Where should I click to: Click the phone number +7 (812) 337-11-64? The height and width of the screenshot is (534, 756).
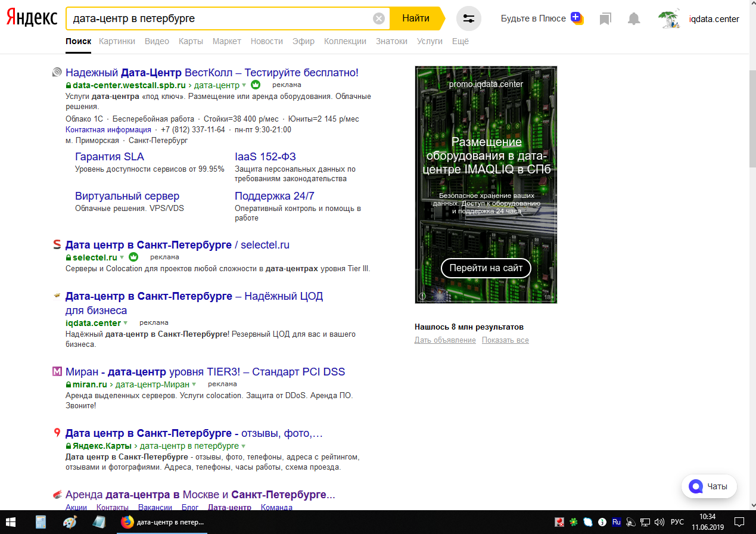[193, 129]
